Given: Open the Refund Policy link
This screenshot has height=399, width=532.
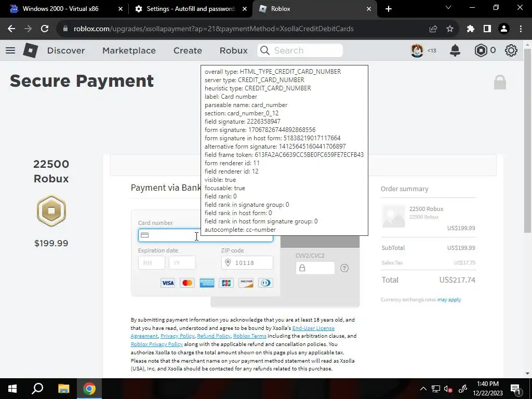Looking at the screenshot, I should pos(214,336).
